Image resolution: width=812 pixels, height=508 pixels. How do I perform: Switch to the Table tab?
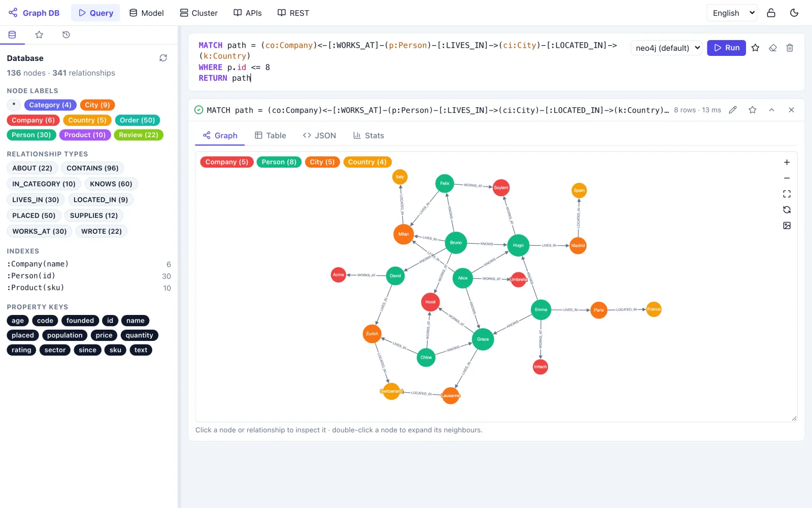(270, 136)
